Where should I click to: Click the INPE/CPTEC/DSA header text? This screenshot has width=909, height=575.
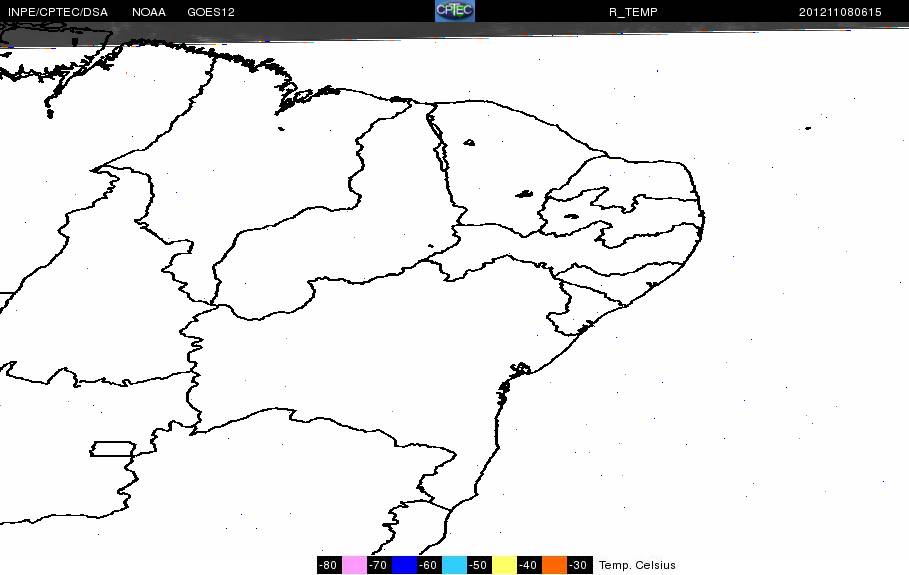57,12
